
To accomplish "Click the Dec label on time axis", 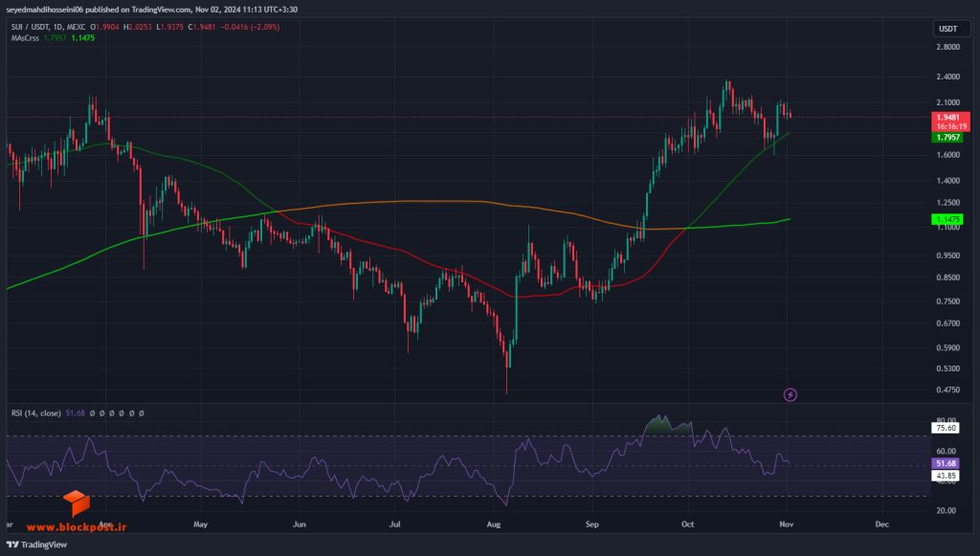I will (x=881, y=524).
